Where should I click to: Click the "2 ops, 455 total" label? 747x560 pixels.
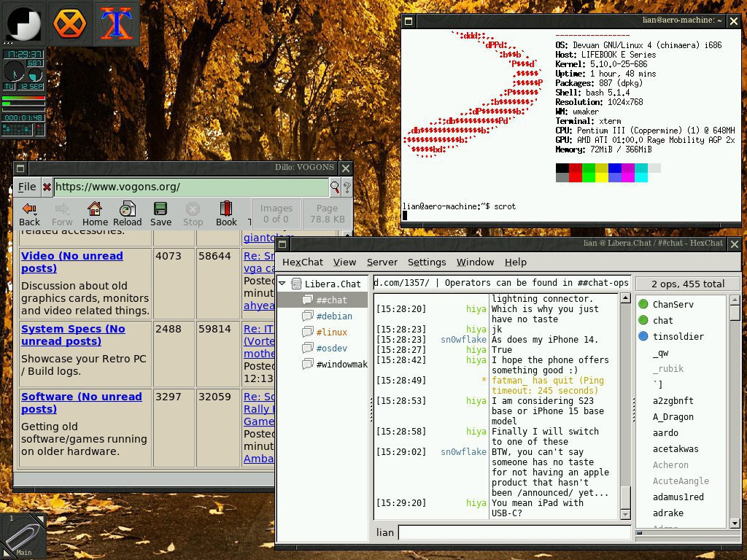coord(688,284)
